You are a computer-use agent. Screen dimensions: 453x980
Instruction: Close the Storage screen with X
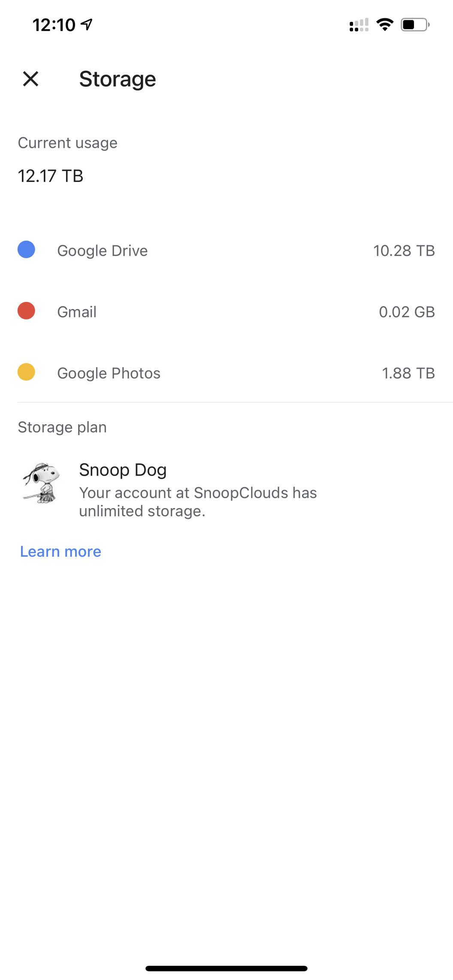pos(31,79)
